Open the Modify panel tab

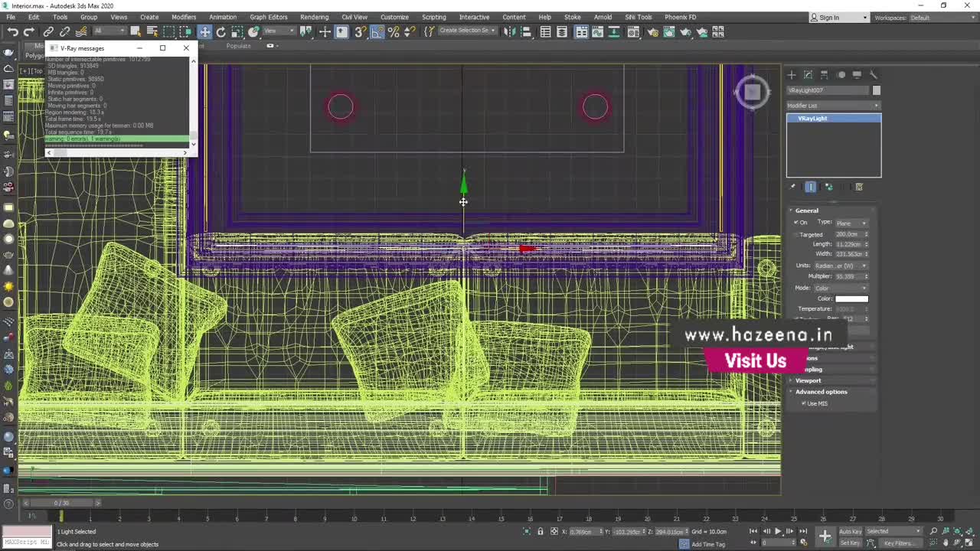[x=808, y=74]
